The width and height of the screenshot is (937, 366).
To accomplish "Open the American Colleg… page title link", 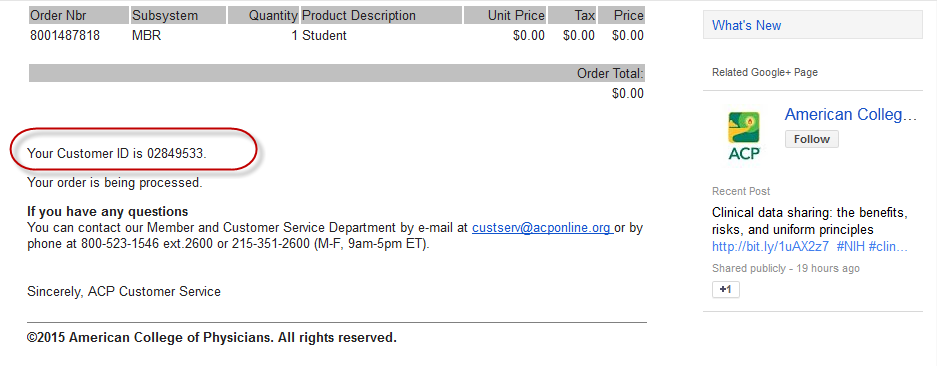I will click(x=850, y=114).
